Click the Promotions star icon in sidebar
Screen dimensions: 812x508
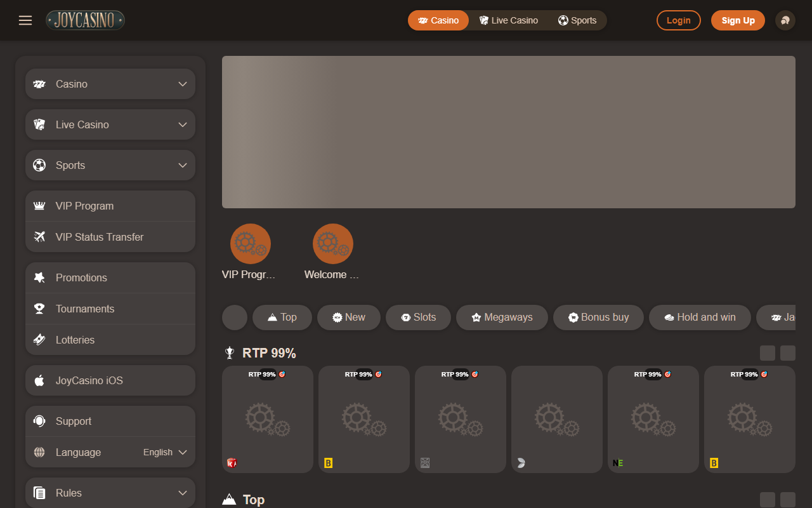[x=39, y=277]
